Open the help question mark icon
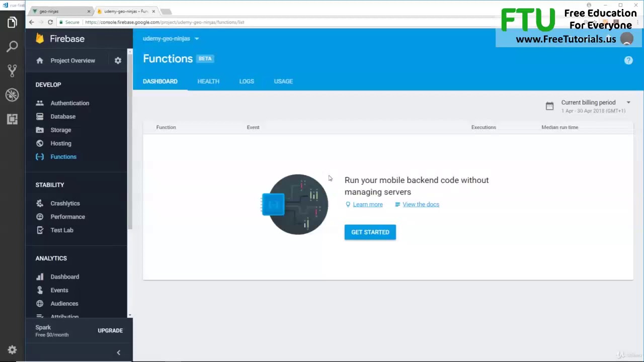 pyautogui.click(x=628, y=60)
